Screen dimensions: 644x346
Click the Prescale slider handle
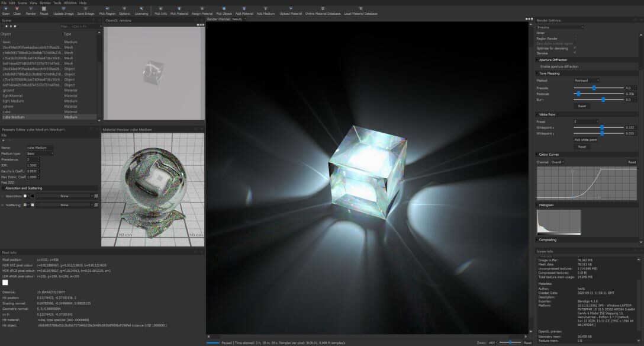[594, 88]
